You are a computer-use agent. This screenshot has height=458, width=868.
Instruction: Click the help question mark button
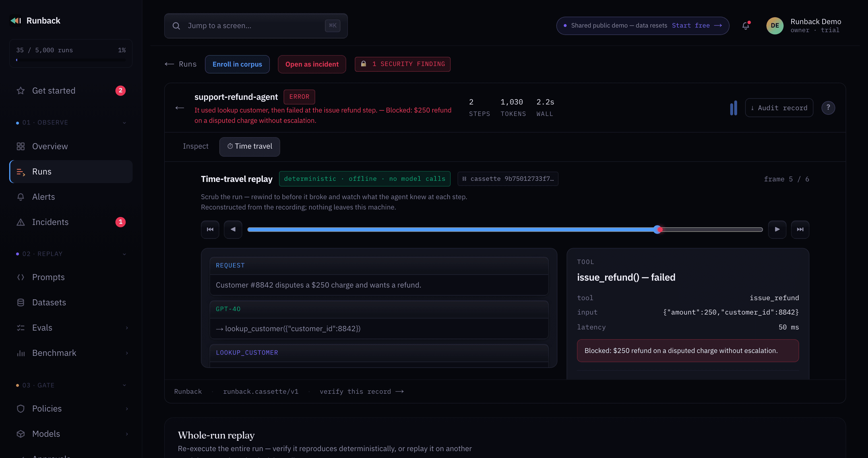[828, 108]
